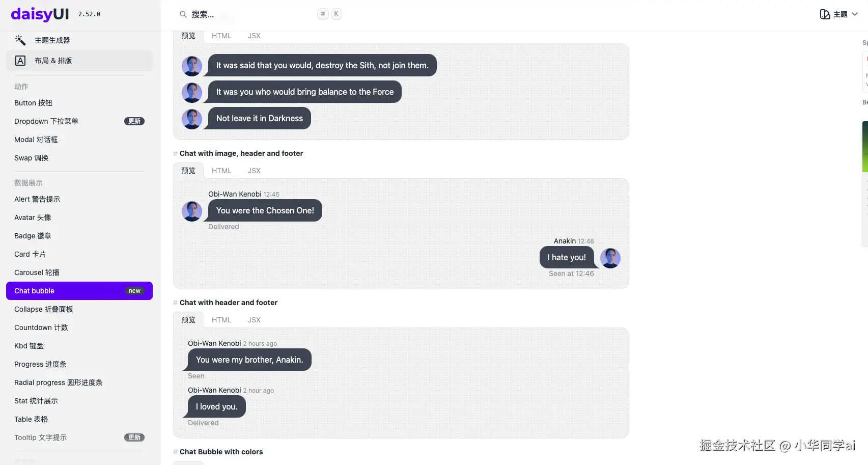Image resolution: width=868 pixels, height=465 pixels.
Task: Open Collapse 折叠面板 sidebar entry
Action: click(44, 309)
